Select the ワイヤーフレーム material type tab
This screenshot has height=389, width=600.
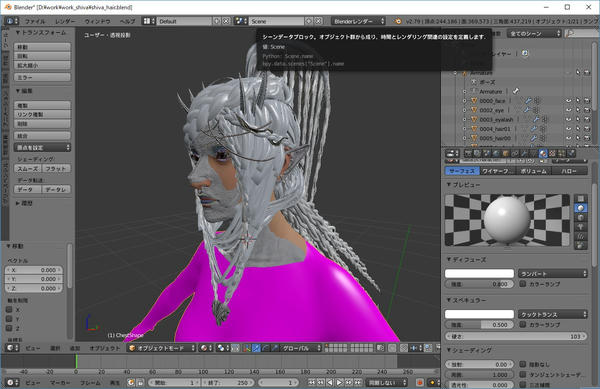[x=497, y=171]
